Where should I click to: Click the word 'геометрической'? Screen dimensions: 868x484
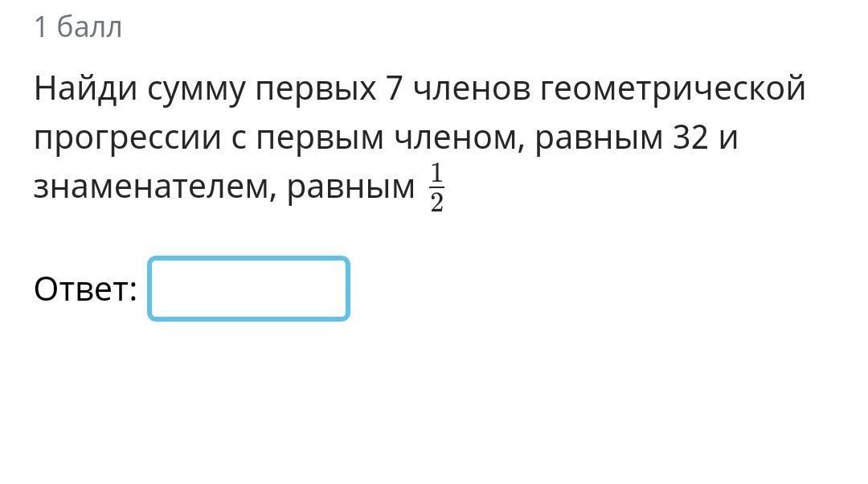[x=673, y=89]
